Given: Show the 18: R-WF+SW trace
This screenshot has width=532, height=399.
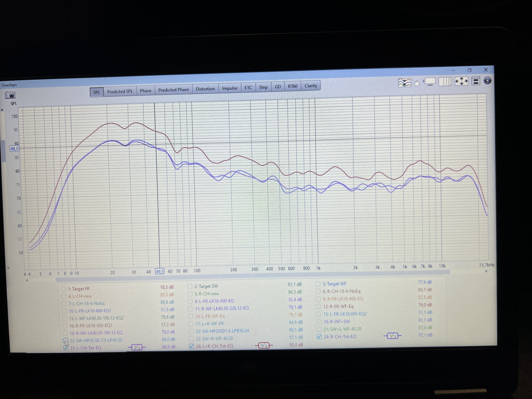Looking at the screenshot, I should point(319,322).
